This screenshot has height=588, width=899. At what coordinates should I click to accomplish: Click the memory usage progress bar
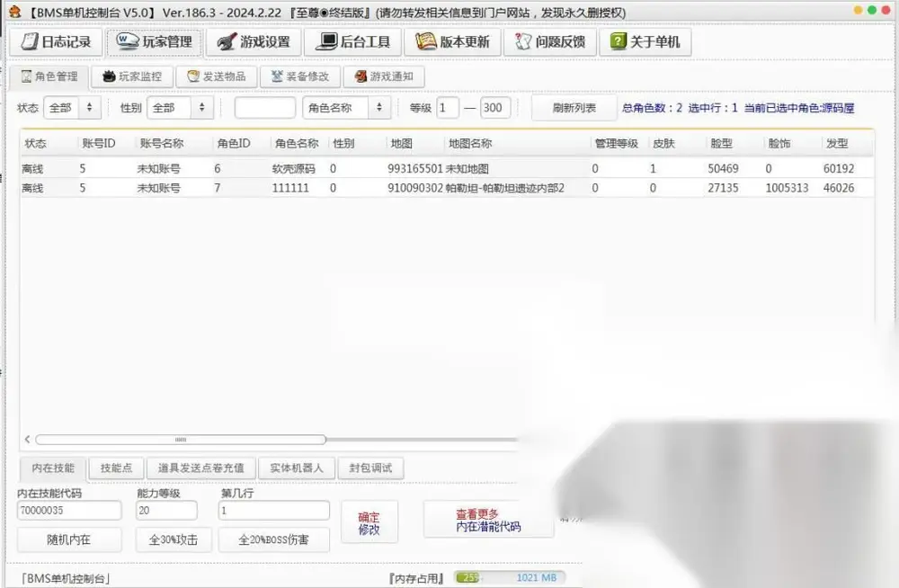coord(509,578)
